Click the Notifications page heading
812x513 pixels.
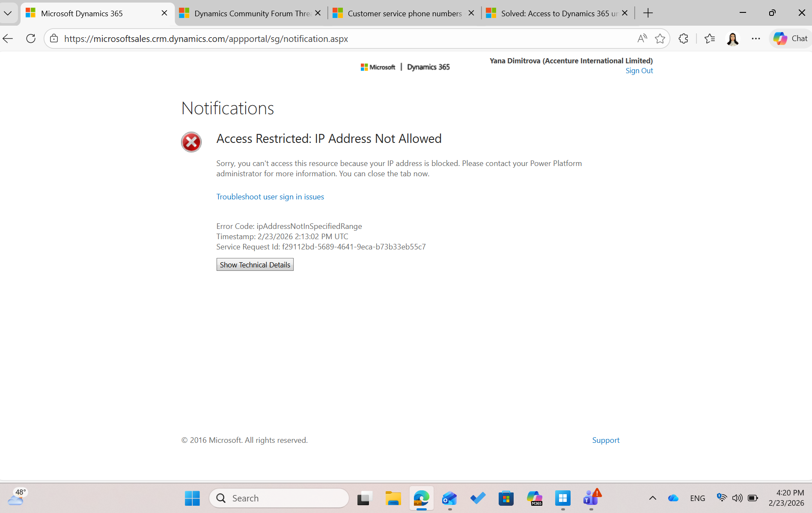click(228, 108)
